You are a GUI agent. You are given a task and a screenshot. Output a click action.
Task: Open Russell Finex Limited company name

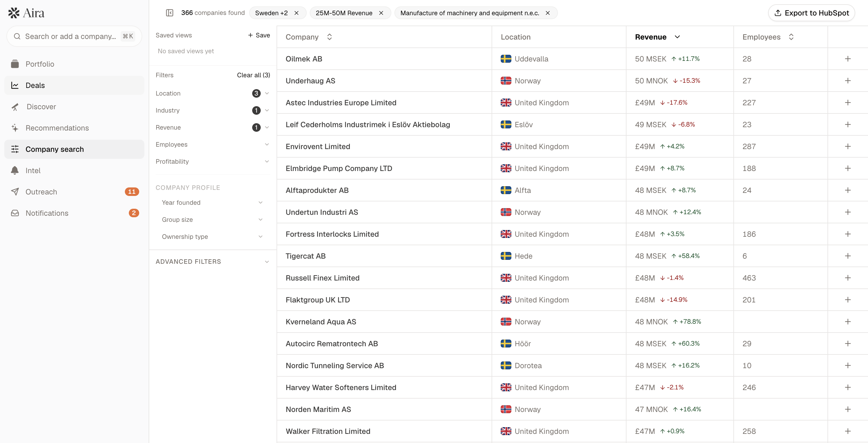click(x=323, y=278)
